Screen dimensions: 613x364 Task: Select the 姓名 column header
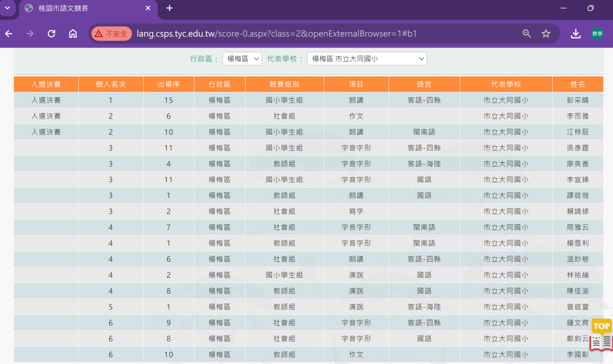pos(578,84)
